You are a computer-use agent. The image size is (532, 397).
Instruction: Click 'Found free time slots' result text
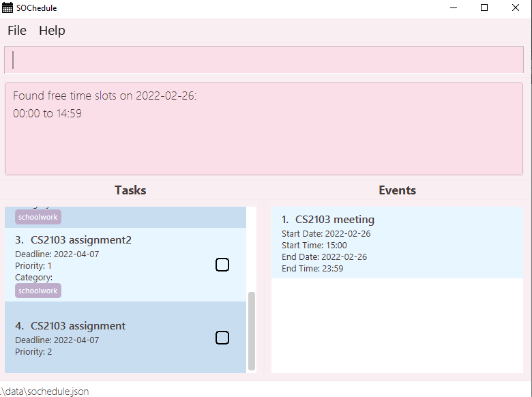point(105,95)
